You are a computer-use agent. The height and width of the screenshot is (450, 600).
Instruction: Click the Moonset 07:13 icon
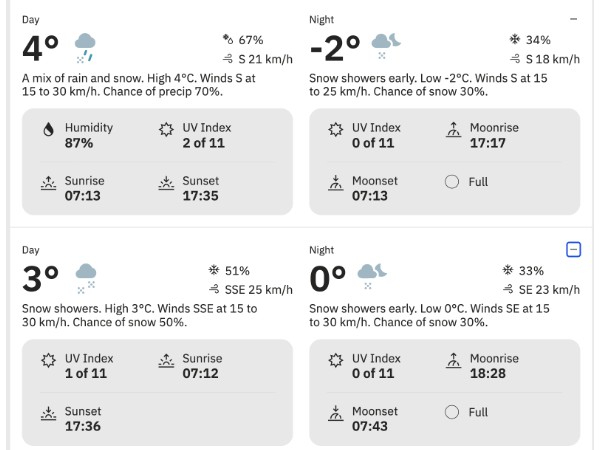coord(336,183)
